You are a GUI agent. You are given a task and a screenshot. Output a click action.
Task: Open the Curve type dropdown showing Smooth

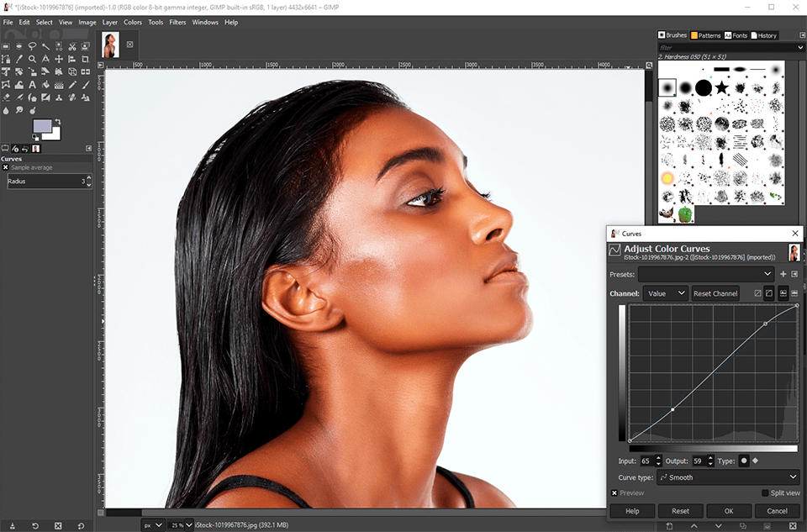(x=727, y=477)
